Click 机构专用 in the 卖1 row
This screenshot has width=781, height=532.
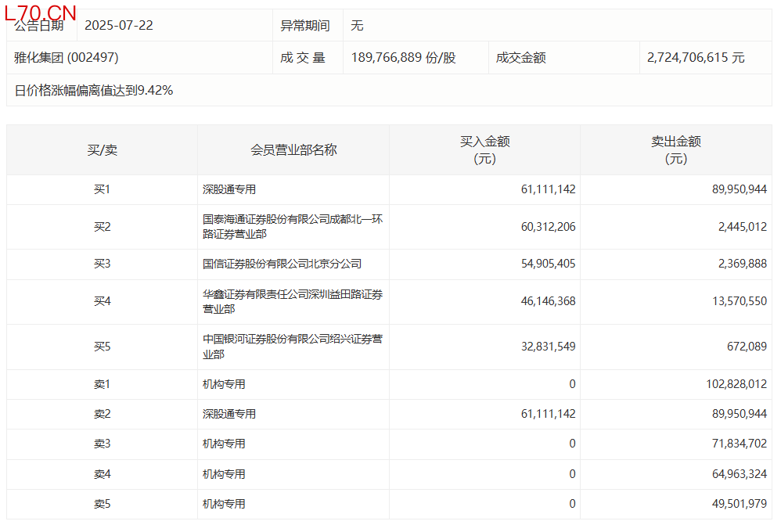pos(224,384)
